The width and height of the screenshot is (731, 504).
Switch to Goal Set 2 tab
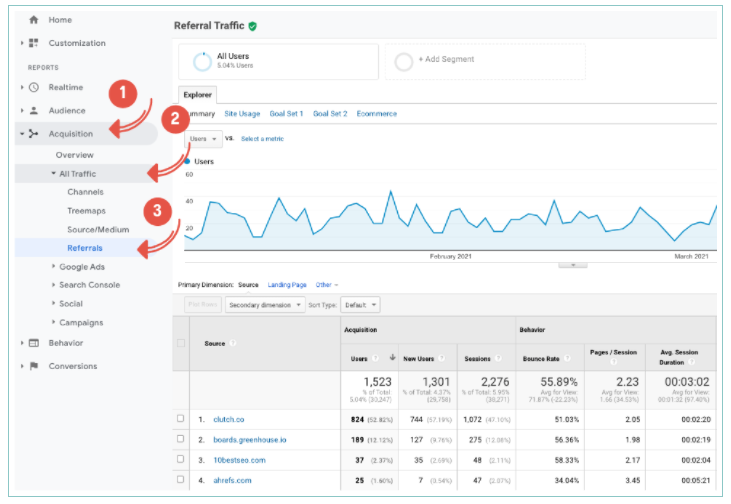click(x=330, y=114)
